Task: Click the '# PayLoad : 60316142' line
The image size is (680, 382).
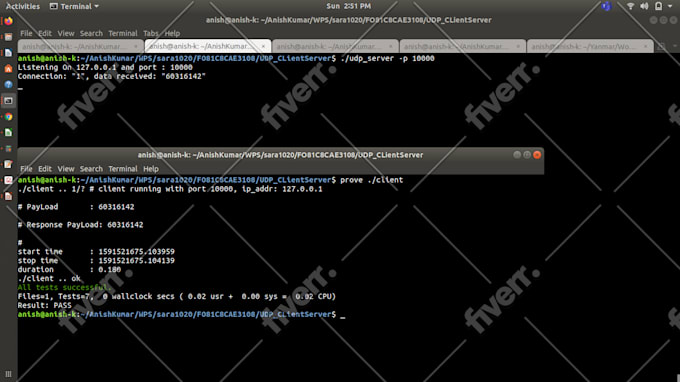Action: (x=76, y=207)
